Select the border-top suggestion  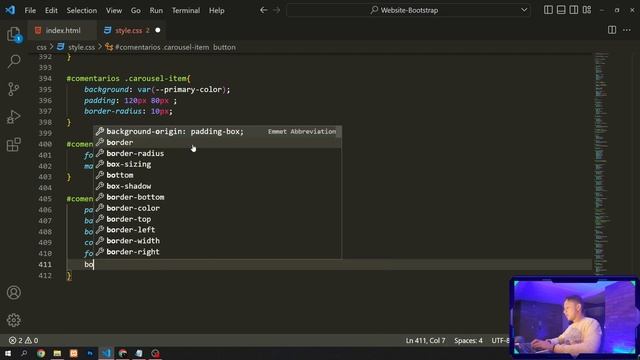[x=217, y=219]
